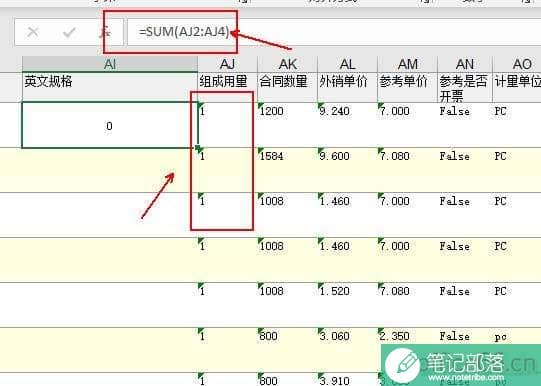Select the AM column header
This screenshot has width=541, height=386.
(407, 64)
